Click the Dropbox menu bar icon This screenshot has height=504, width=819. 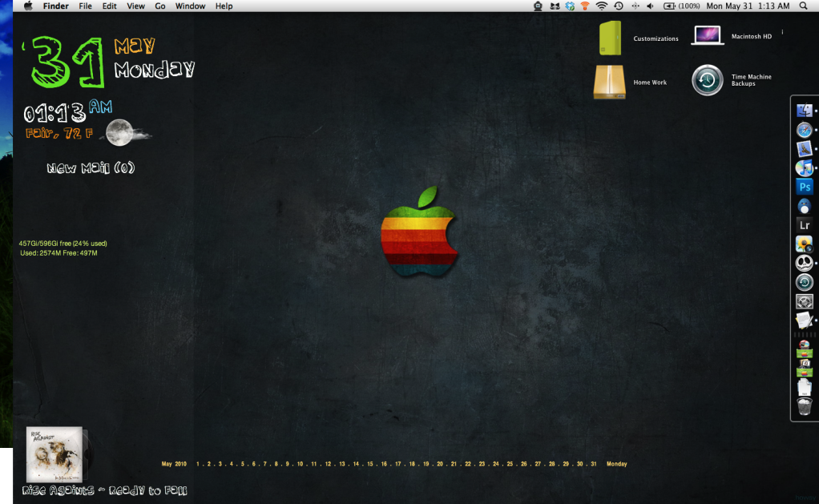(x=570, y=6)
